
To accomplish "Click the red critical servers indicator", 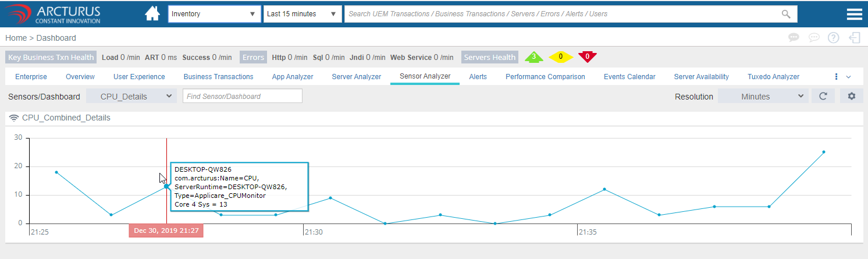I will [x=588, y=57].
